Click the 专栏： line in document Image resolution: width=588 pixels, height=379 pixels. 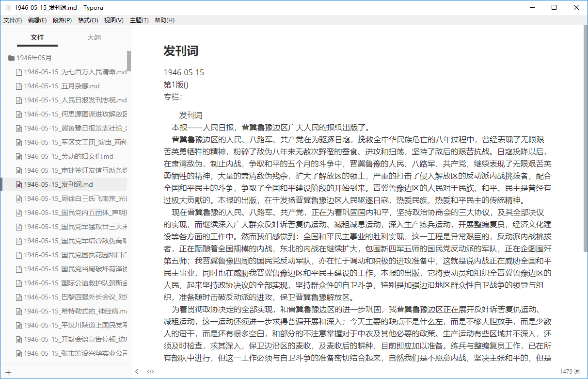point(173,96)
